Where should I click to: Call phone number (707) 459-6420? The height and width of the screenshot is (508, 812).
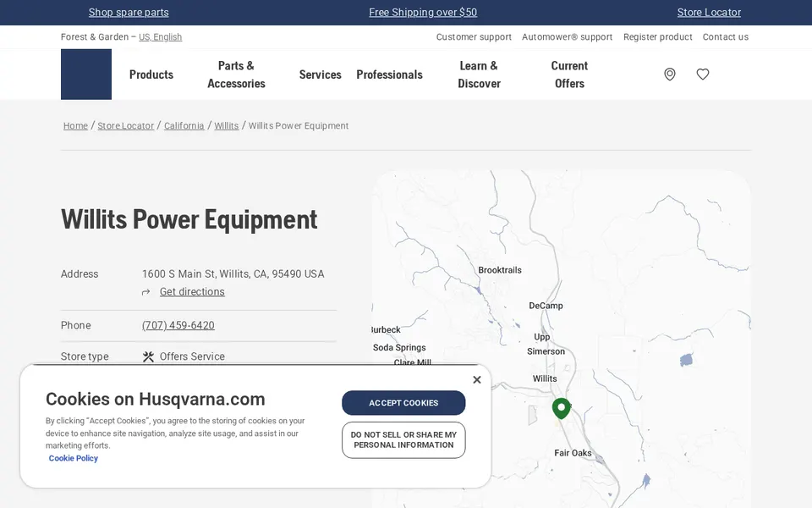[178, 325]
